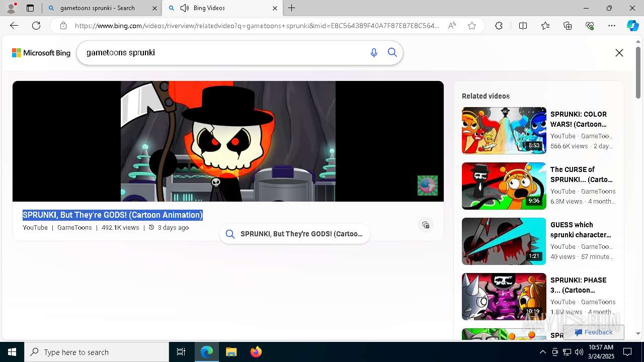View site information lock icon

pyautogui.click(x=63, y=26)
